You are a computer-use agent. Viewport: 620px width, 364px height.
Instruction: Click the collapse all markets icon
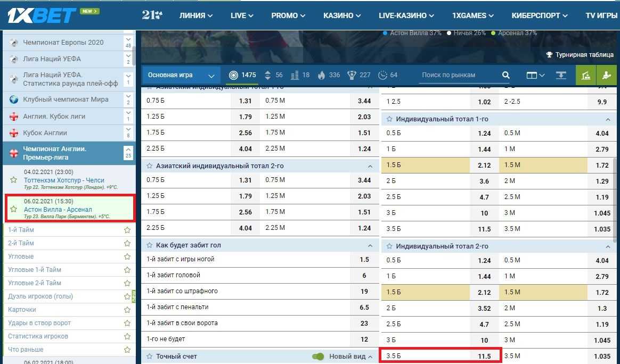click(x=561, y=75)
